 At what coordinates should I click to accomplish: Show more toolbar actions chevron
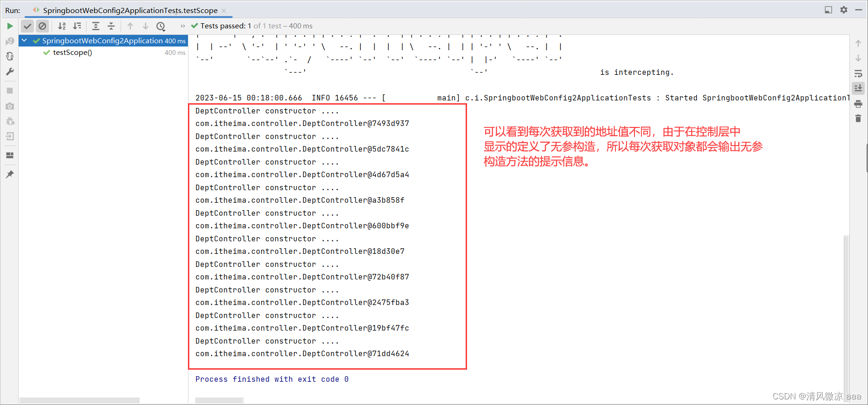[183, 26]
